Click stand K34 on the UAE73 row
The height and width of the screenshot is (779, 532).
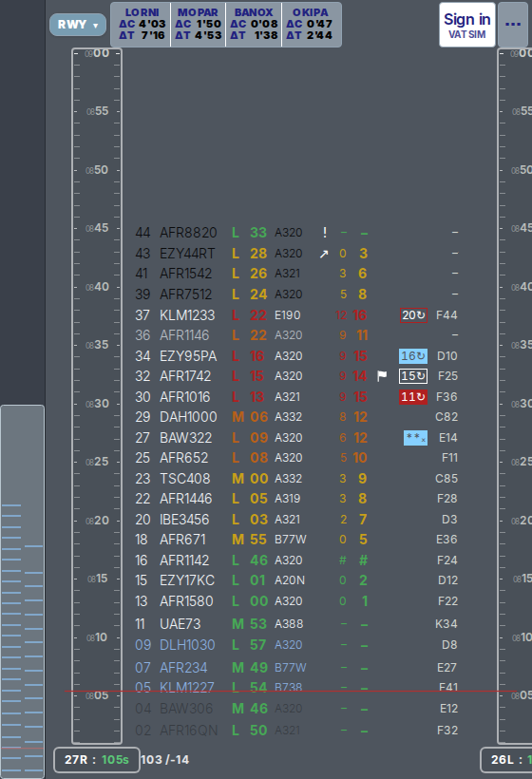click(x=446, y=623)
